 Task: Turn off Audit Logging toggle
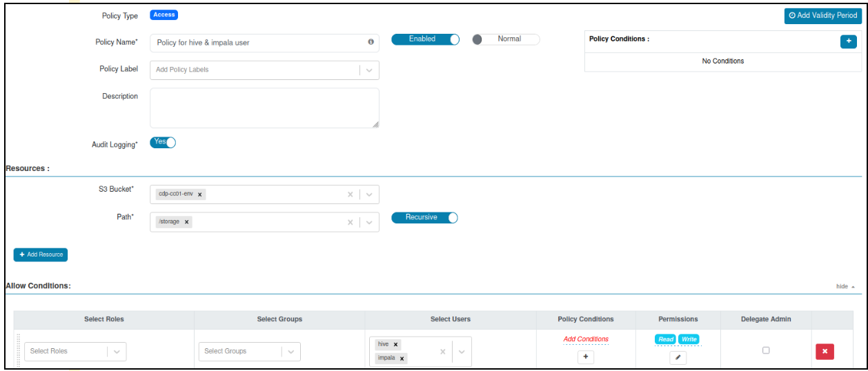coord(163,142)
